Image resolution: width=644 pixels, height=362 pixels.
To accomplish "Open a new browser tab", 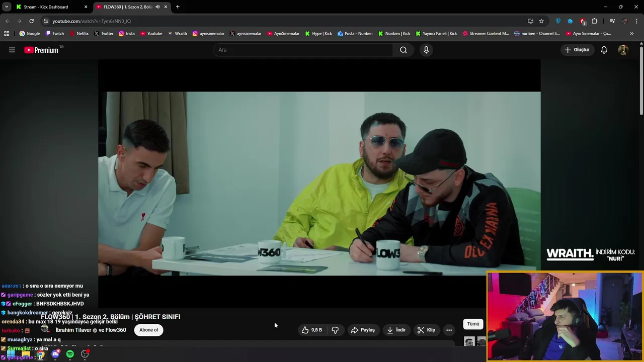I will pos(178,7).
